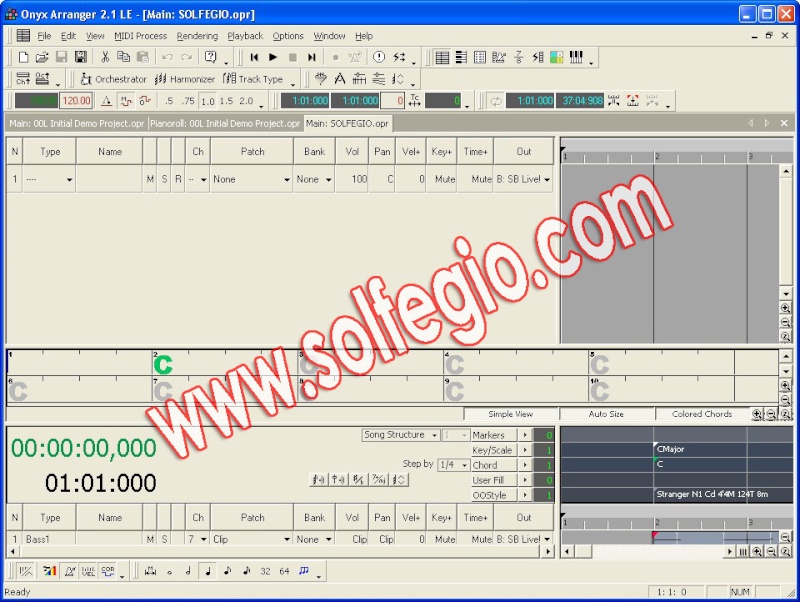
Task: Select the whole note duration icon
Action: 169,571
